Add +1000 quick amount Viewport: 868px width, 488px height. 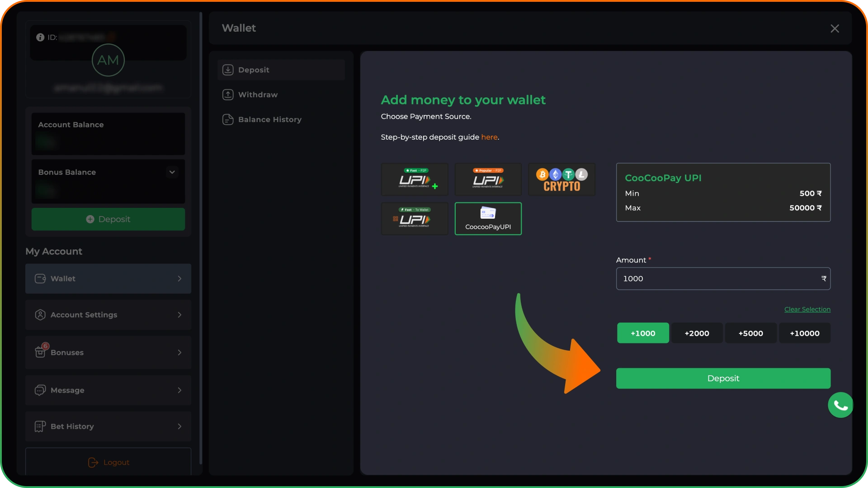[x=643, y=333]
